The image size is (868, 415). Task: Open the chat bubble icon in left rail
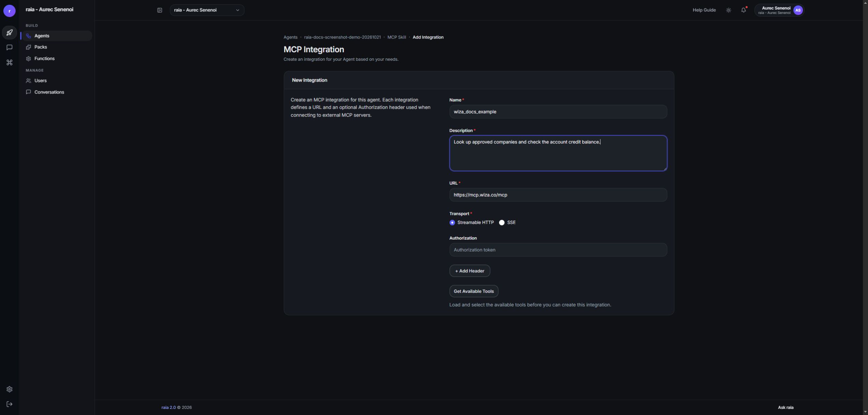[9, 47]
